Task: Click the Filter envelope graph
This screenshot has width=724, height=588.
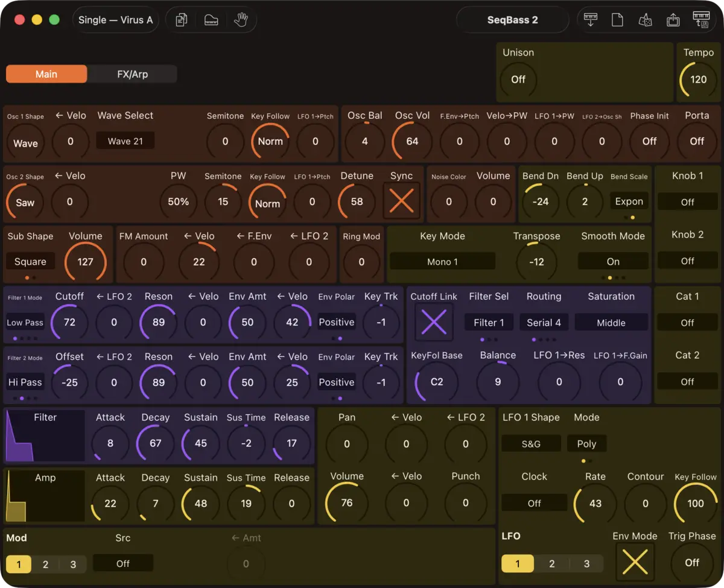Action: 45,436
